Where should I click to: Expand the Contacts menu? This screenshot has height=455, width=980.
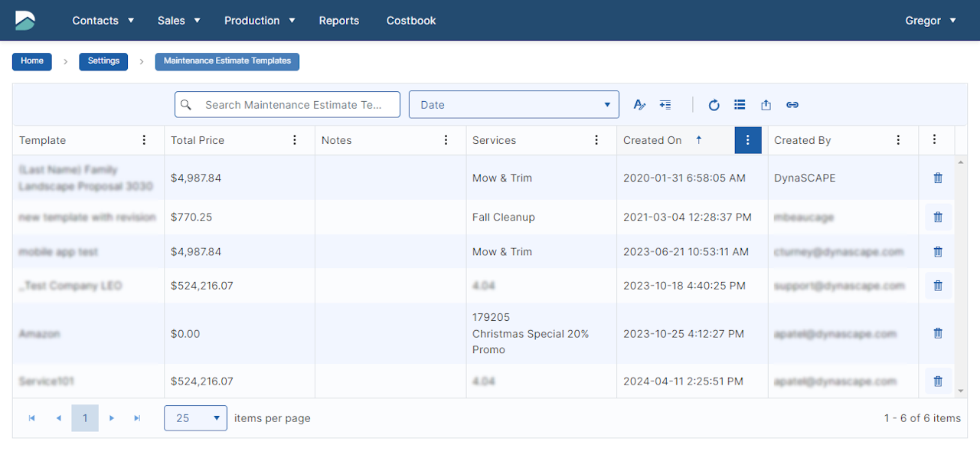[103, 21]
